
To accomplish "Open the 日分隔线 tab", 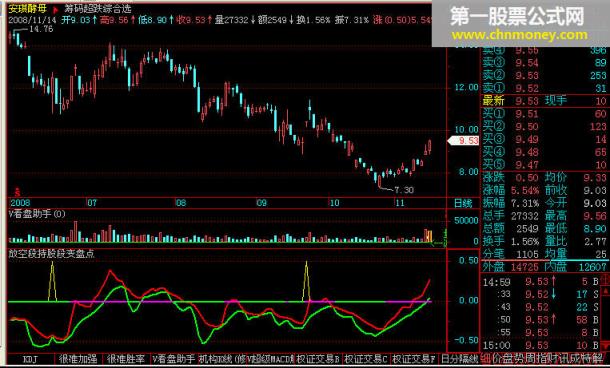I will (459, 359).
